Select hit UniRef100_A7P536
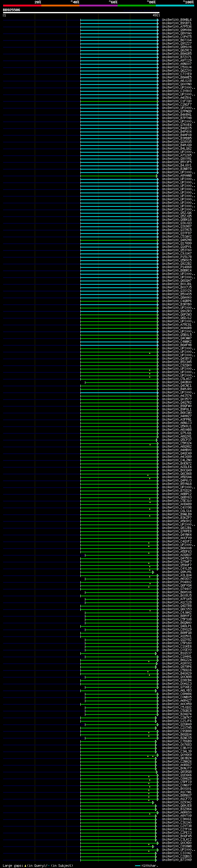 click(x=176, y=26)
